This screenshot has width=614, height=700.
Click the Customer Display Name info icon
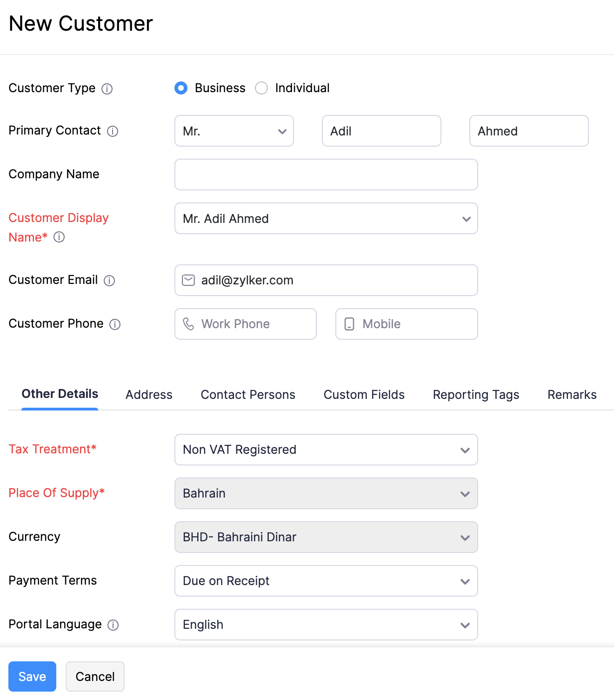[59, 237]
